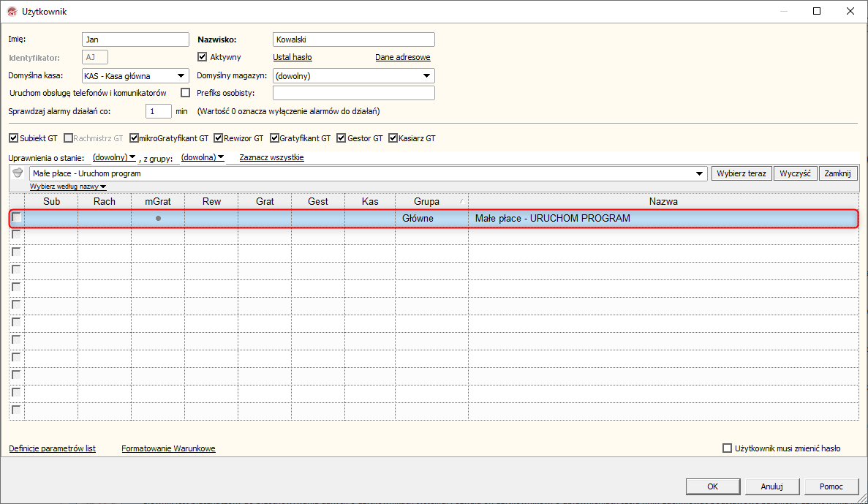Open the Małe płace - Uruchom program combo arrow
The width and height of the screenshot is (868, 504).
point(700,173)
